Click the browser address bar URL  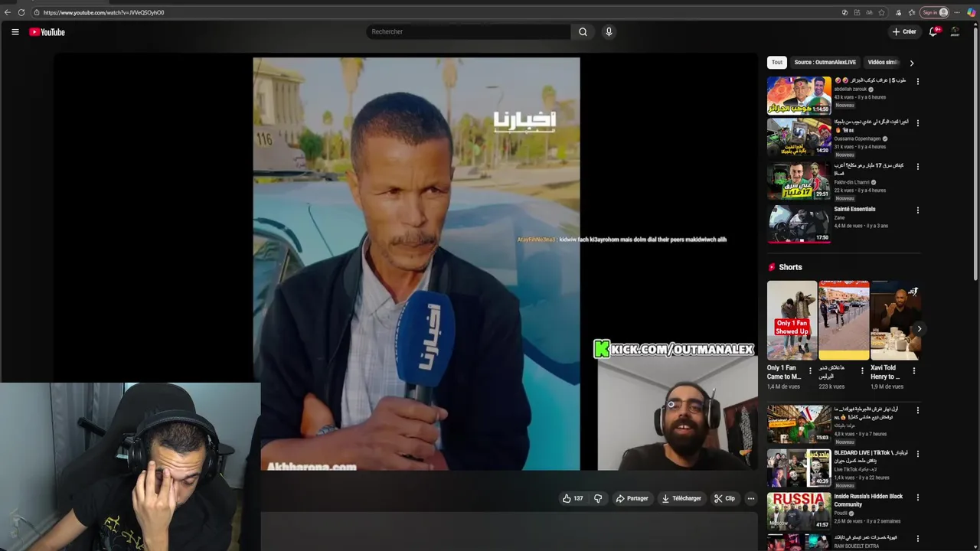(x=103, y=12)
